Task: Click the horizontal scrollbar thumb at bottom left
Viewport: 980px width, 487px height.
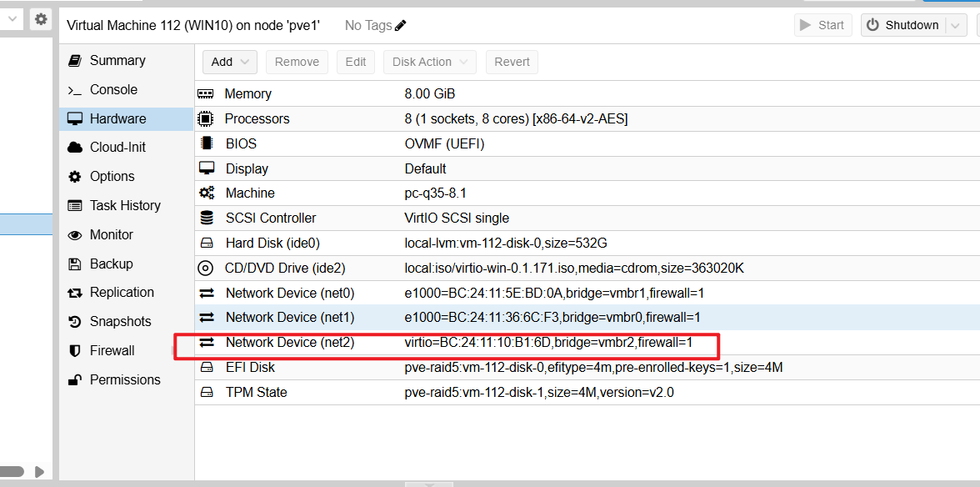Action: [12, 471]
